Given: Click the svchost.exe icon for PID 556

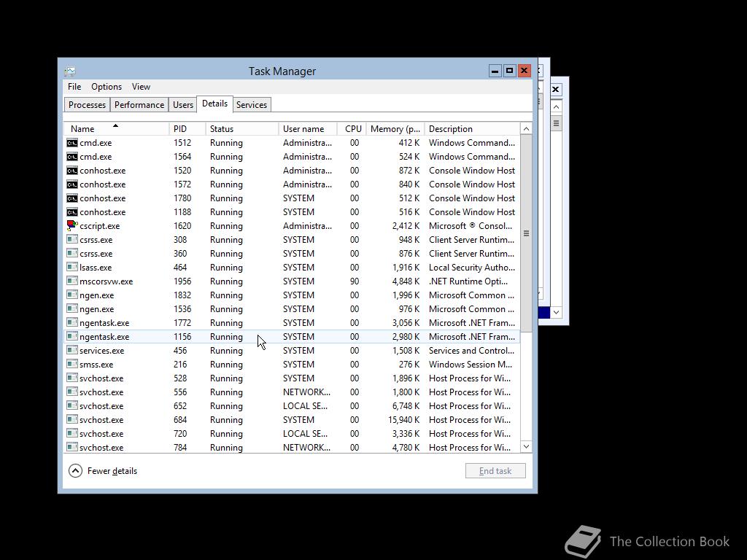Looking at the screenshot, I should (x=72, y=392).
